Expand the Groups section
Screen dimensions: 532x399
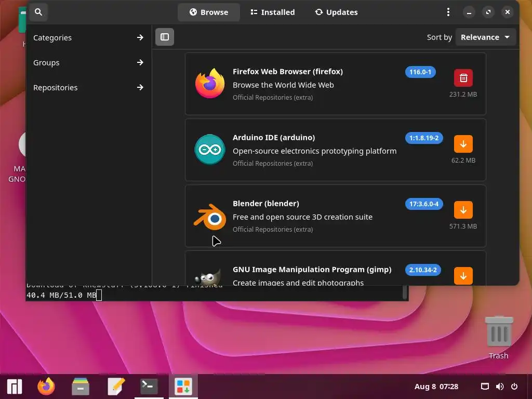pos(88,62)
